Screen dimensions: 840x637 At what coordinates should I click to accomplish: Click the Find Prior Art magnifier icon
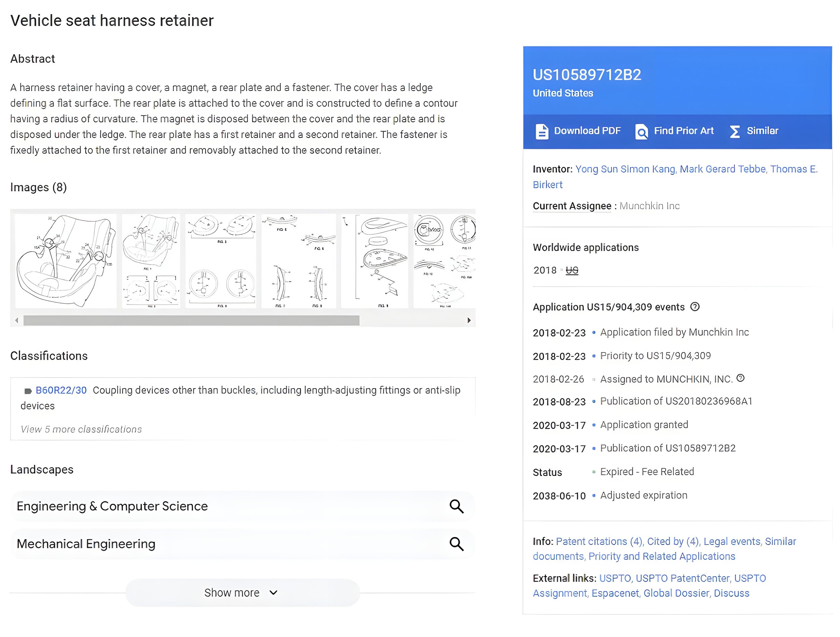click(x=641, y=131)
